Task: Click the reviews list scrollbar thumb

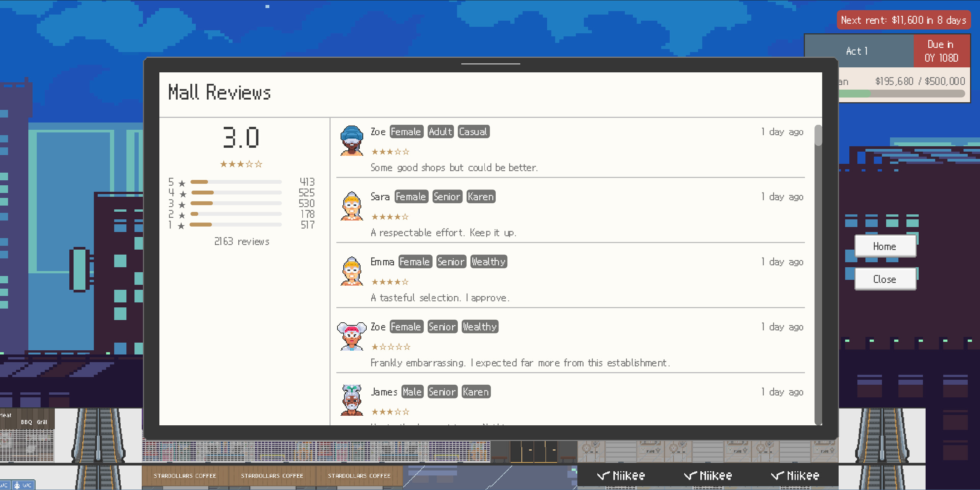Action: (818, 136)
